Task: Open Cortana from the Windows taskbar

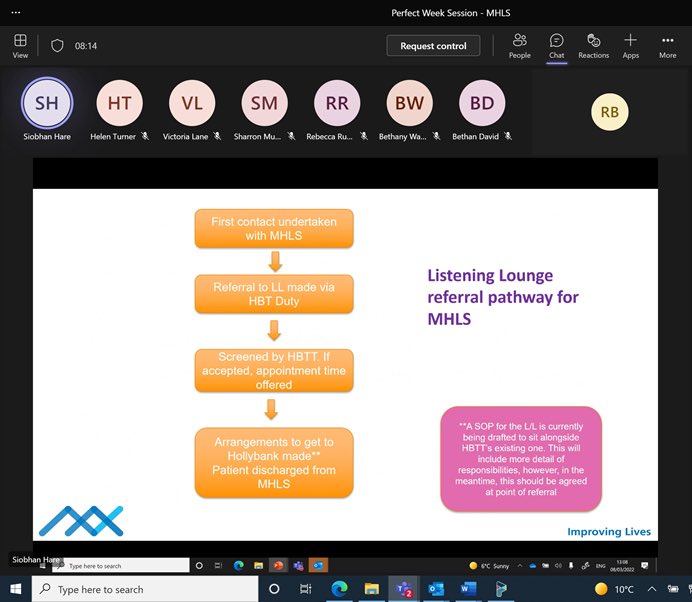Action: pyautogui.click(x=274, y=589)
